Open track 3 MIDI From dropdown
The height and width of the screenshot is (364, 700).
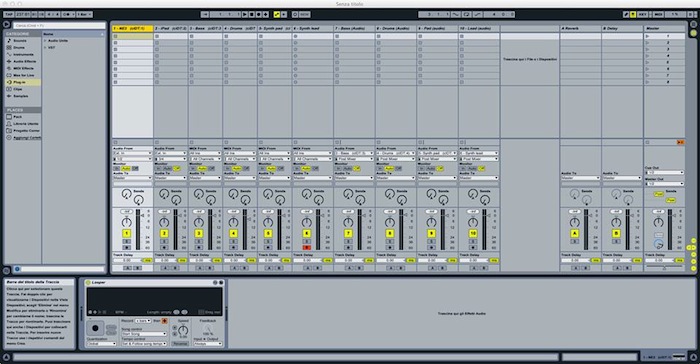(205, 153)
